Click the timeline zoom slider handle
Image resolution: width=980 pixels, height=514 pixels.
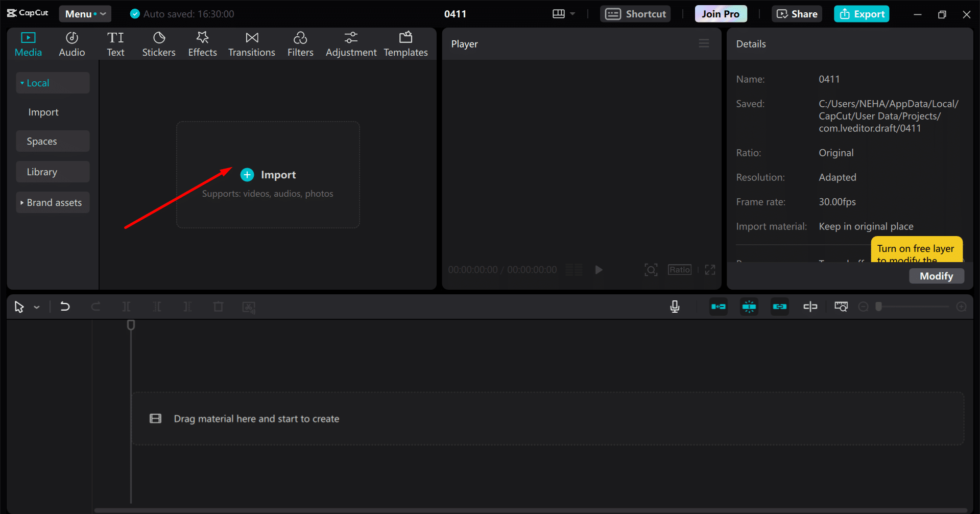click(878, 307)
